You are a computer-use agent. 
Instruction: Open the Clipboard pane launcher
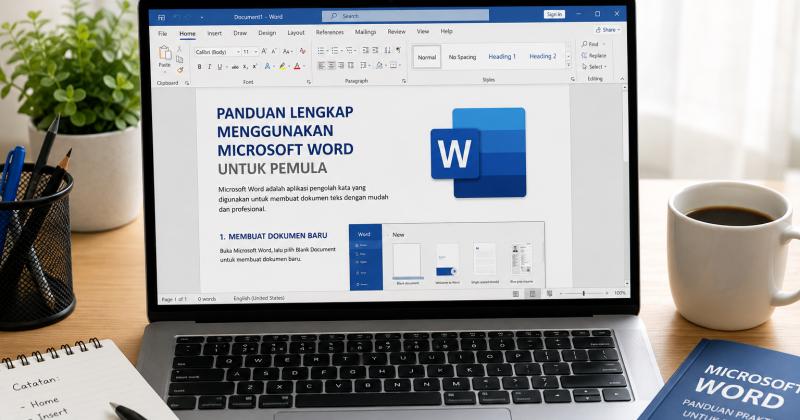click(x=187, y=83)
